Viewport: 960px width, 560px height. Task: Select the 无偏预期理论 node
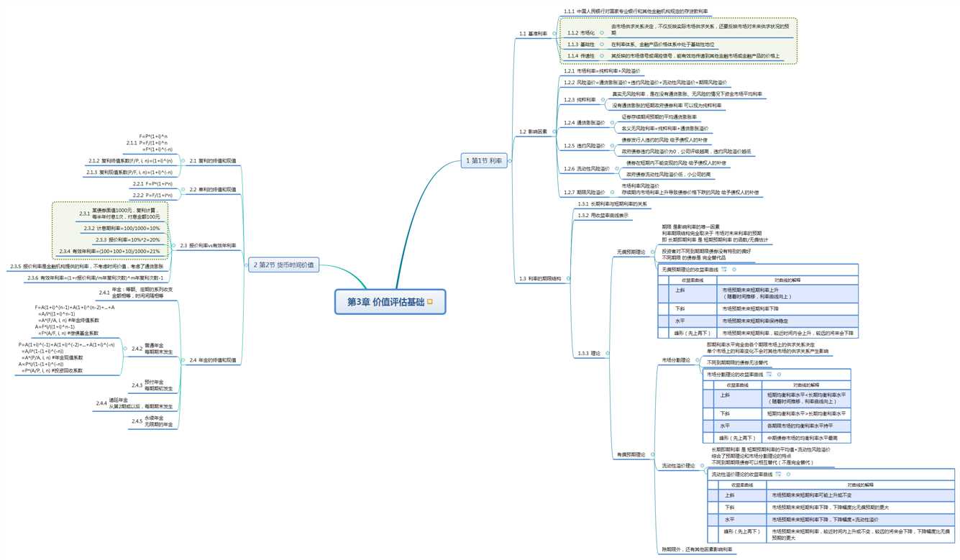631,252
